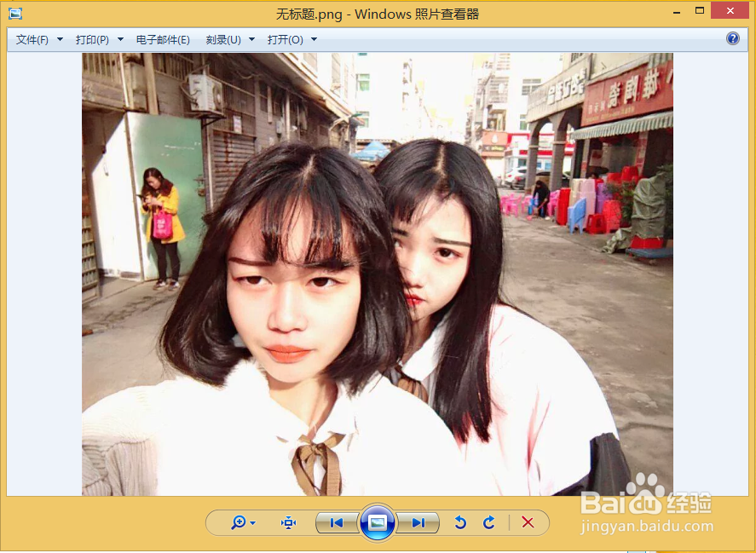Start the slideshow with the center play button
This screenshot has height=553, width=756.
[x=377, y=522]
